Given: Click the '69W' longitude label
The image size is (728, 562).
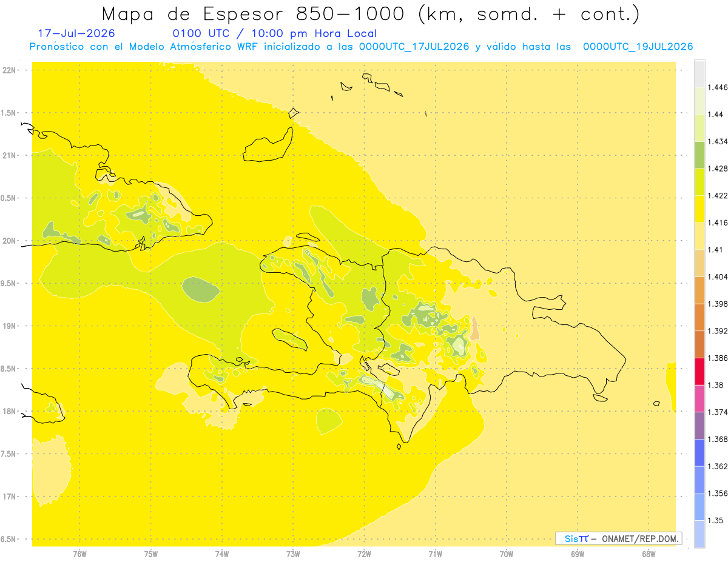Looking at the screenshot, I should [x=578, y=554].
